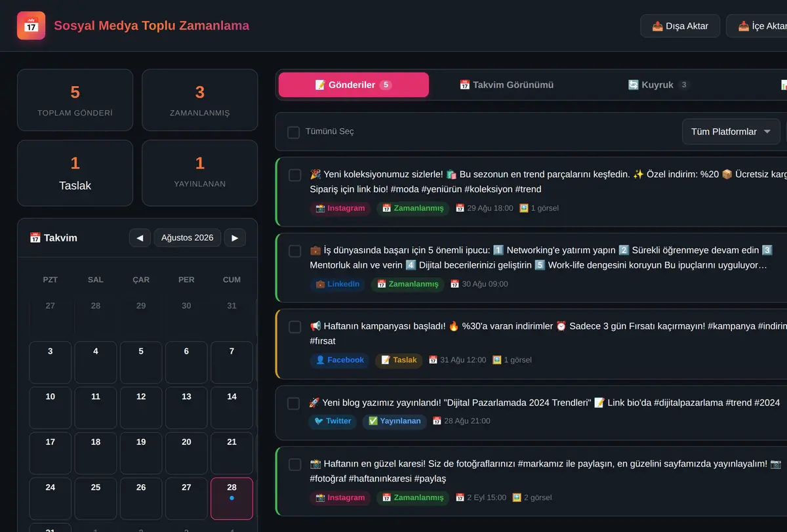The image size is (787, 532).
Task: Click the Twitter platform badge
Action: click(x=333, y=421)
